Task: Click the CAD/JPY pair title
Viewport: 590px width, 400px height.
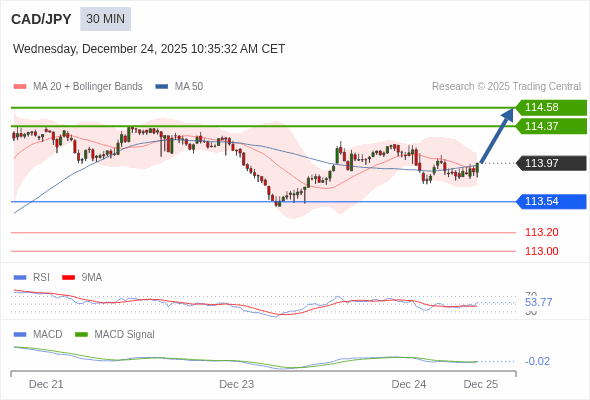Action: tap(41, 19)
